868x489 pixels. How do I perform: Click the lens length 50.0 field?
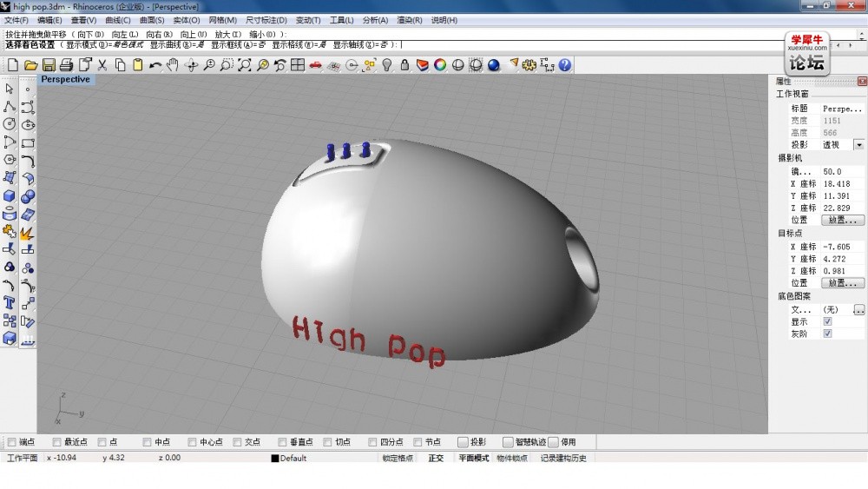[x=842, y=172]
